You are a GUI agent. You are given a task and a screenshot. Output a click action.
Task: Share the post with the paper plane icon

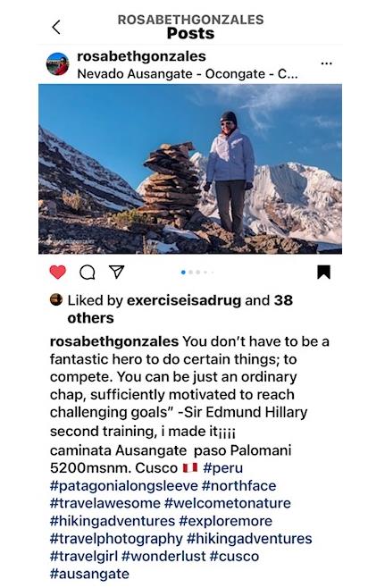116,272
